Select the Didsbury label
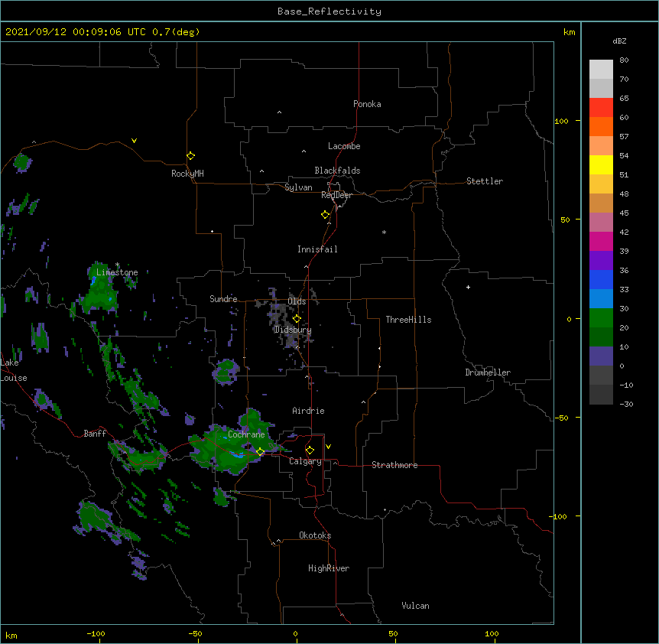Image resolution: width=659 pixels, height=644 pixels. [x=293, y=330]
